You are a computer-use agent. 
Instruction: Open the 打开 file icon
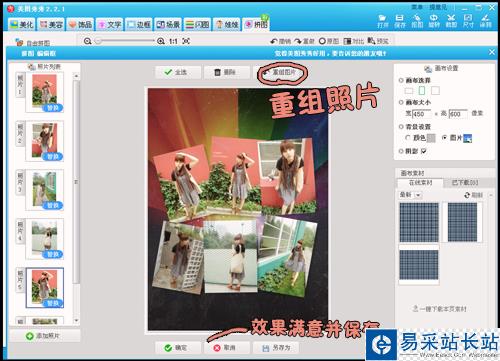pos(383,21)
